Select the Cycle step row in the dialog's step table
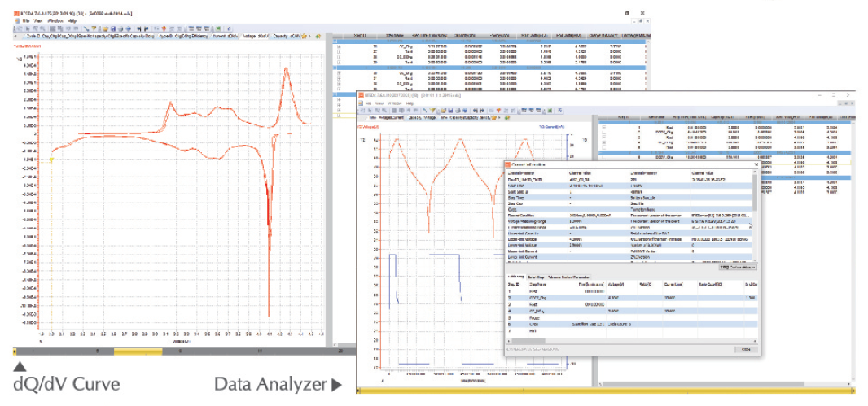Viewport: 868px width, 406px height. click(x=632, y=324)
